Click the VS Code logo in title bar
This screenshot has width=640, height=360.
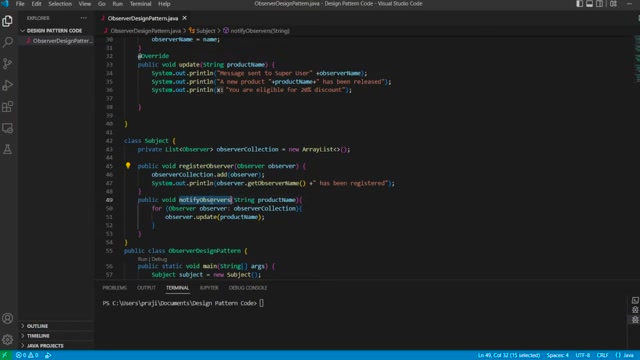point(5,4)
